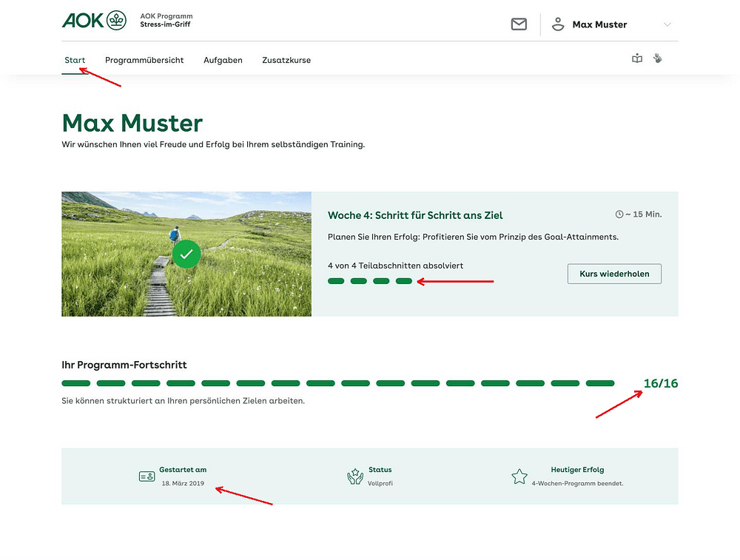Viewport: 740px width, 560px height.
Task: Click the clock icon beside 15 Min.
Action: pos(619,215)
